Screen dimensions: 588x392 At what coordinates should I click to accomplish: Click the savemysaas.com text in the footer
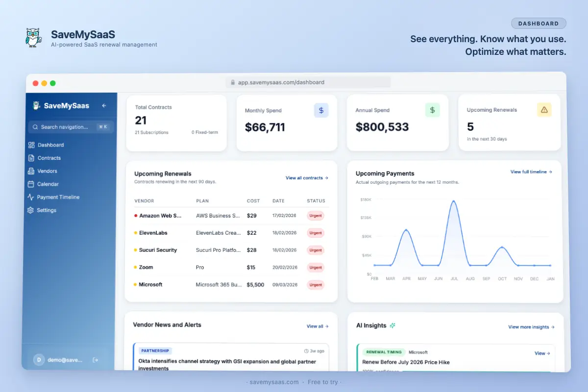(x=274, y=382)
